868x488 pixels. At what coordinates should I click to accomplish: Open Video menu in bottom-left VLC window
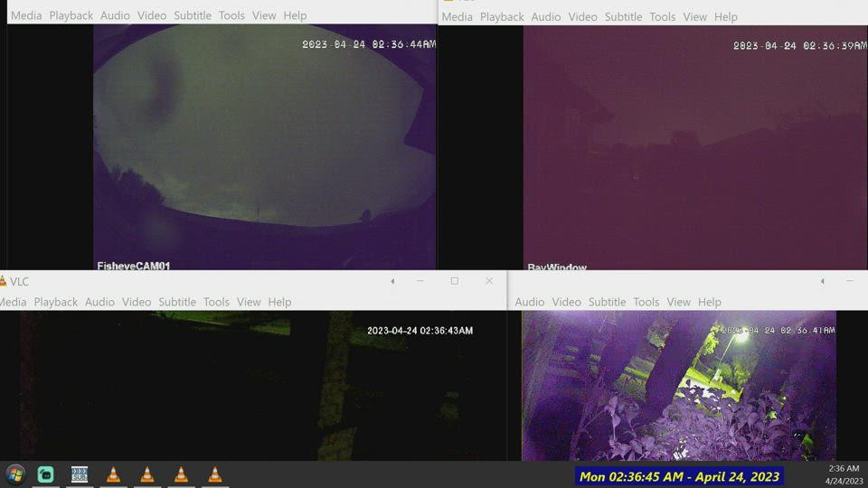(137, 302)
